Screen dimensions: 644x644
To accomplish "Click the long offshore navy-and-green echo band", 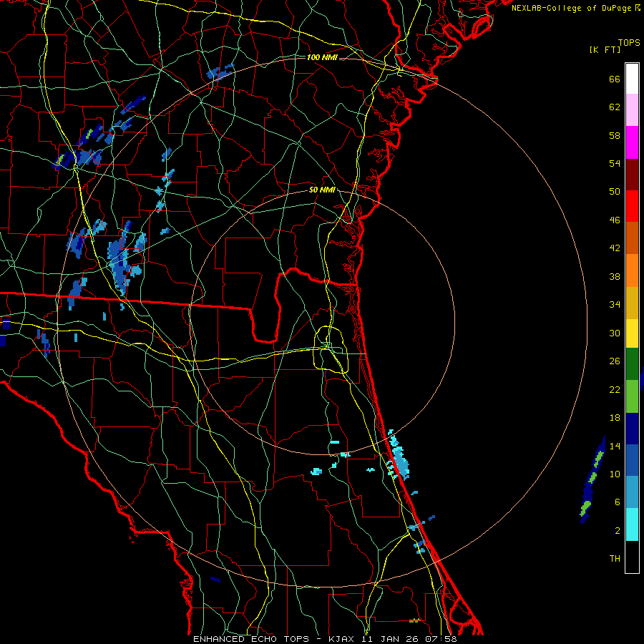I will pos(592,479).
